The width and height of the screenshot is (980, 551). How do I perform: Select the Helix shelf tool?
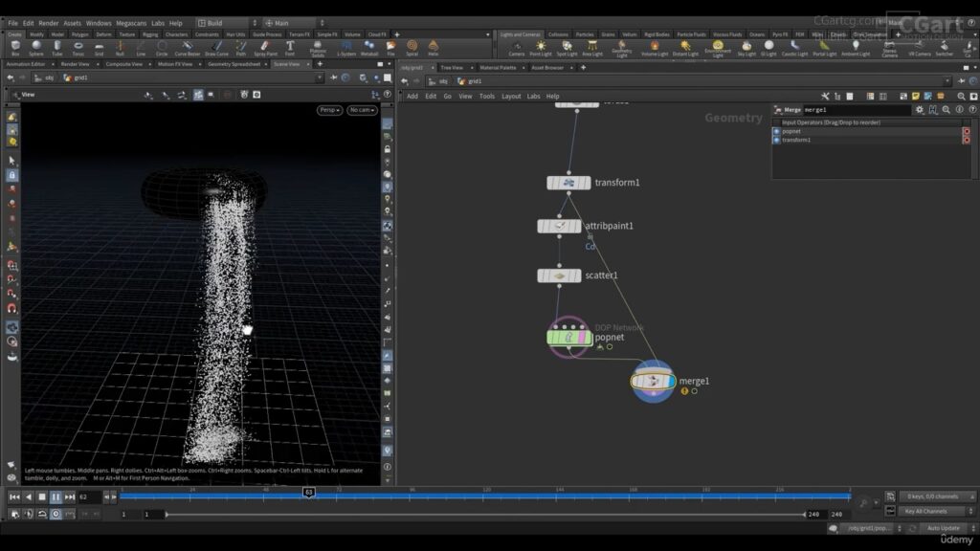click(434, 48)
